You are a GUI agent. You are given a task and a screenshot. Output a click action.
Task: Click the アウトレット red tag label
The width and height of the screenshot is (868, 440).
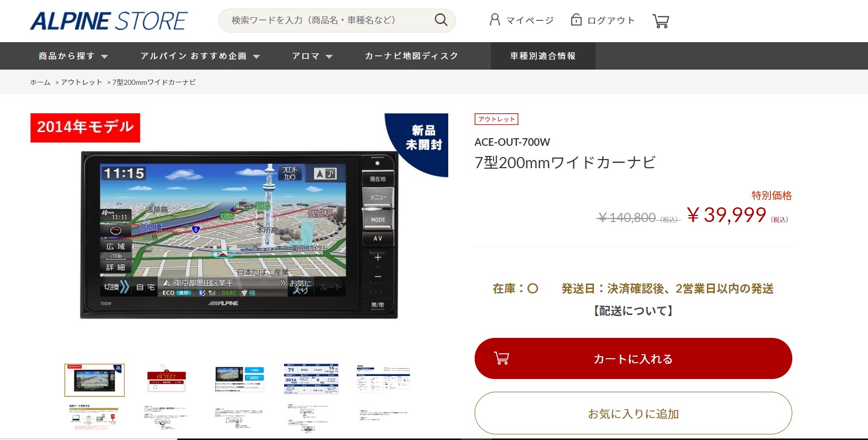coord(497,119)
